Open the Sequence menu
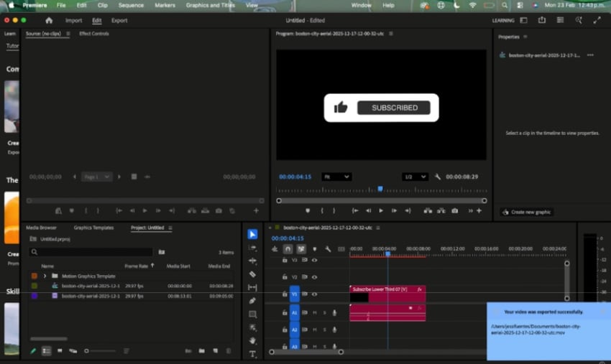This screenshot has width=611, height=364. point(131,5)
